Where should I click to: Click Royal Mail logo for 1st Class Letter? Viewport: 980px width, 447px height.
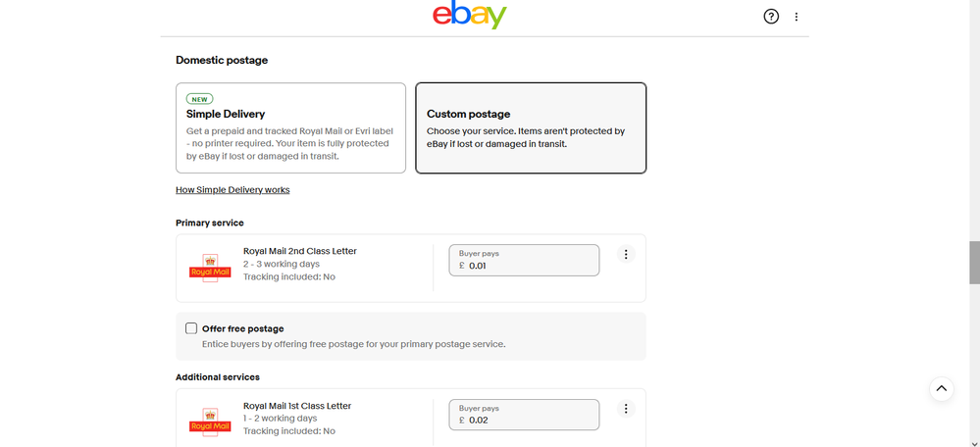click(210, 422)
